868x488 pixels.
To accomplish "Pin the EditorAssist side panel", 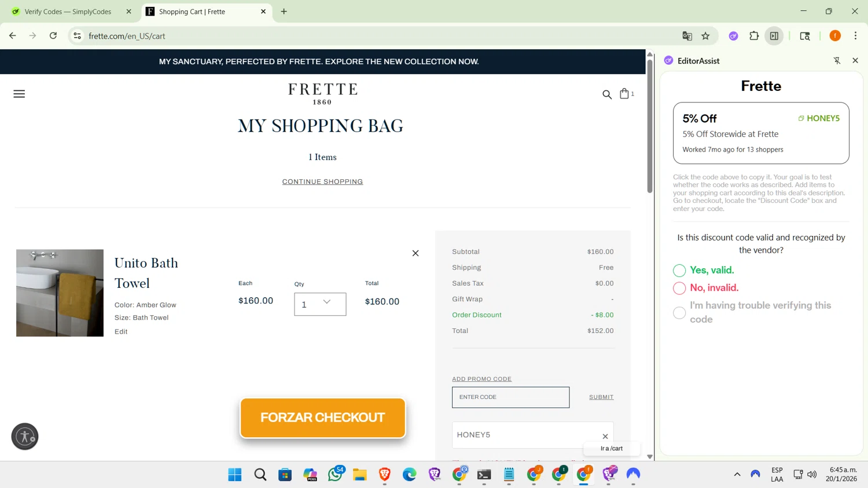I will point(837,61).
